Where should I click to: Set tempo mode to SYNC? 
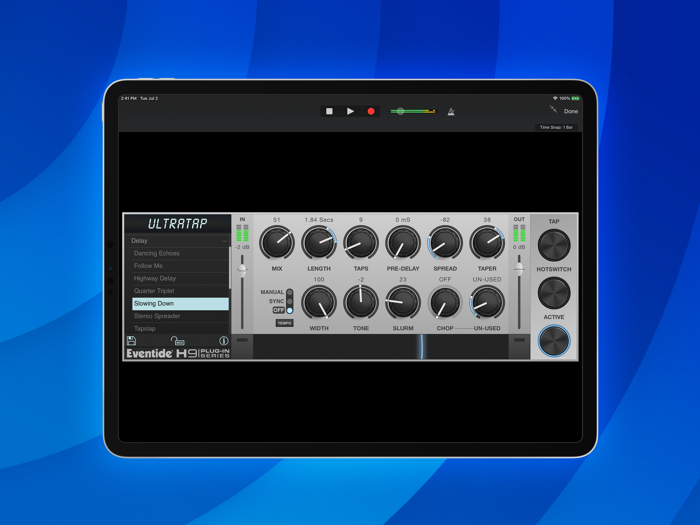(x=290, y=301)
